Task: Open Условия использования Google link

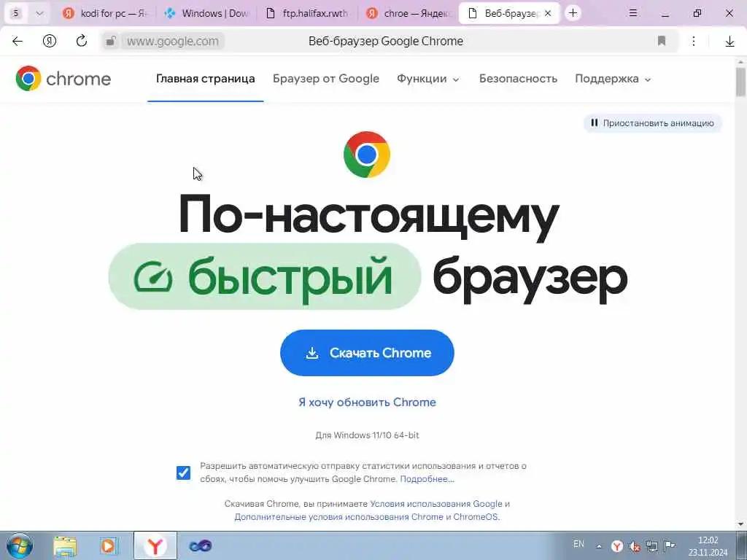Action: pos(436,504)
